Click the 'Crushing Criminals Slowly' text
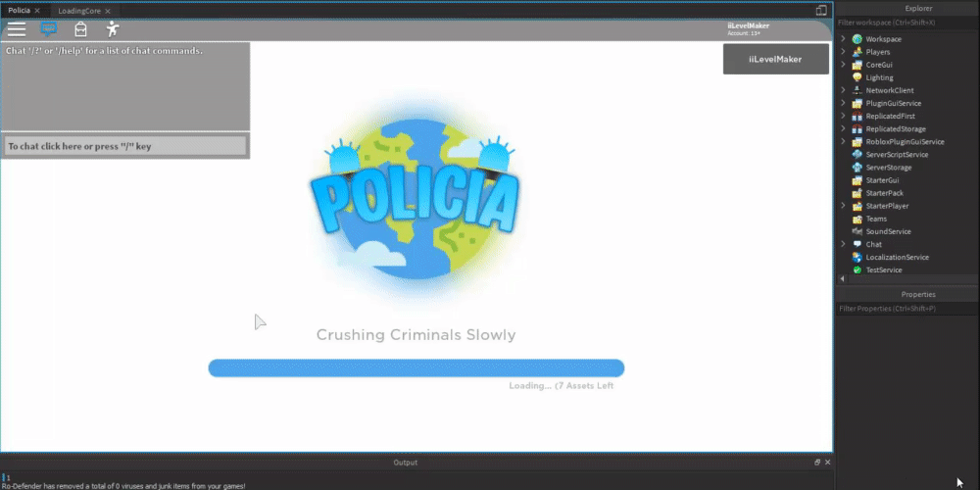 point(416,335)
